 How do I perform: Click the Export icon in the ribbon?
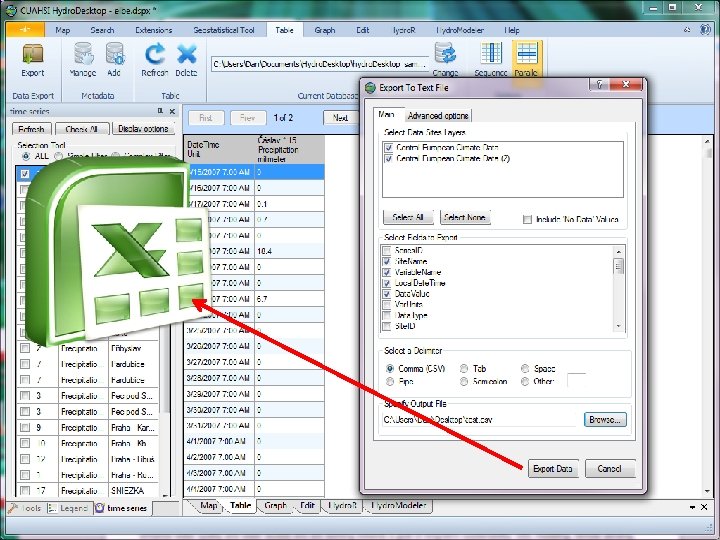pyautogui.click(x=33, y=60)
